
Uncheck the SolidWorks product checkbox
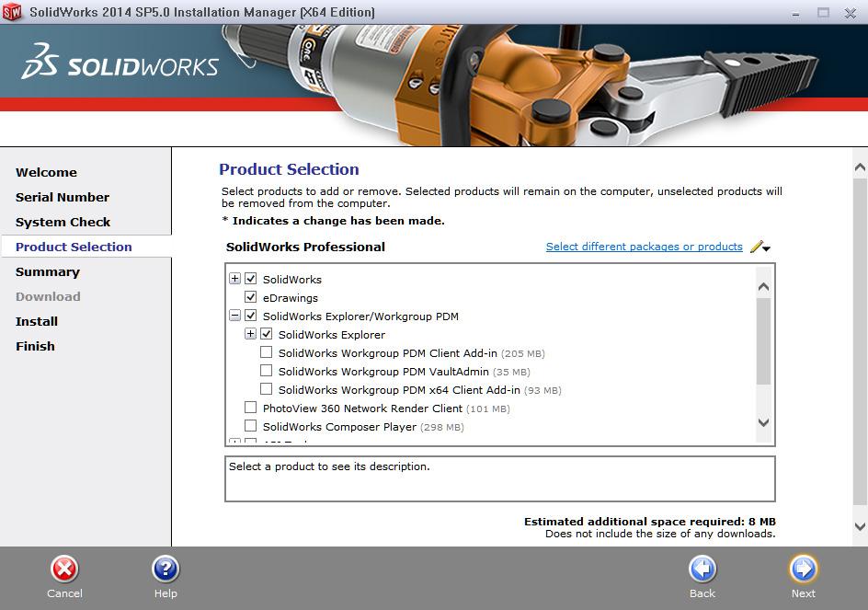[x=251, y=279]
